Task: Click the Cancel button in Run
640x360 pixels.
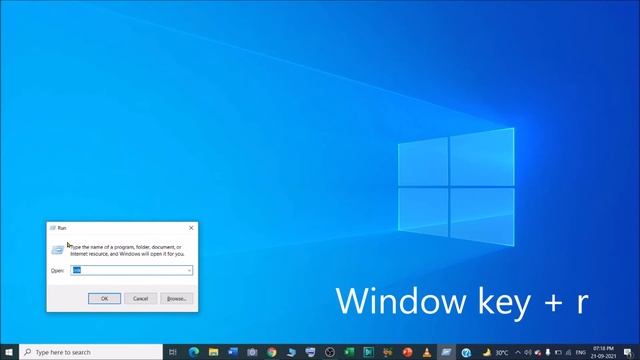Action: click(140, 298)
